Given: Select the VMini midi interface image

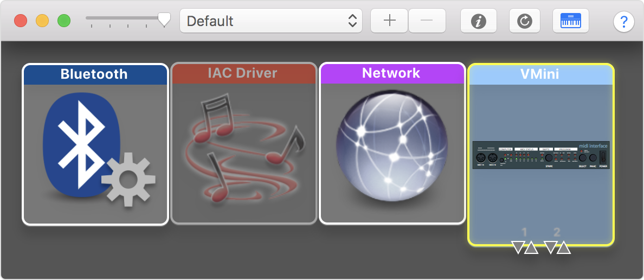Looking at the screenshot, I should click(x=541, y=155).
